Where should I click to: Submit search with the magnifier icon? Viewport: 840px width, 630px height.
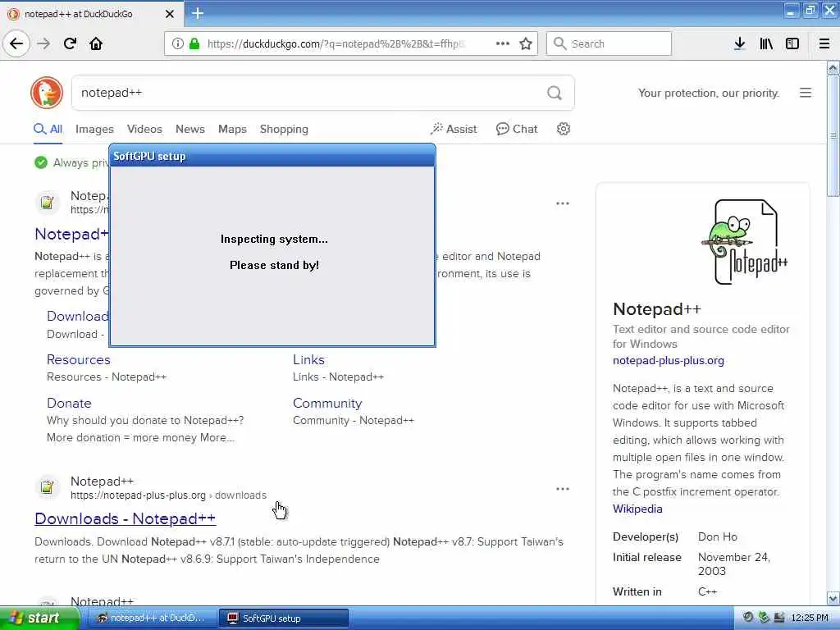(555, 93)
